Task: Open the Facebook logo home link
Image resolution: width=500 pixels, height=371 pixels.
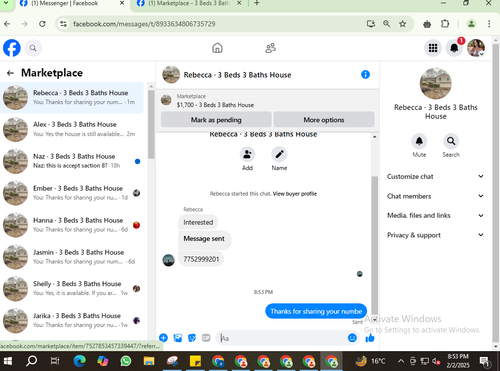Action: click(x=12, y=48)
